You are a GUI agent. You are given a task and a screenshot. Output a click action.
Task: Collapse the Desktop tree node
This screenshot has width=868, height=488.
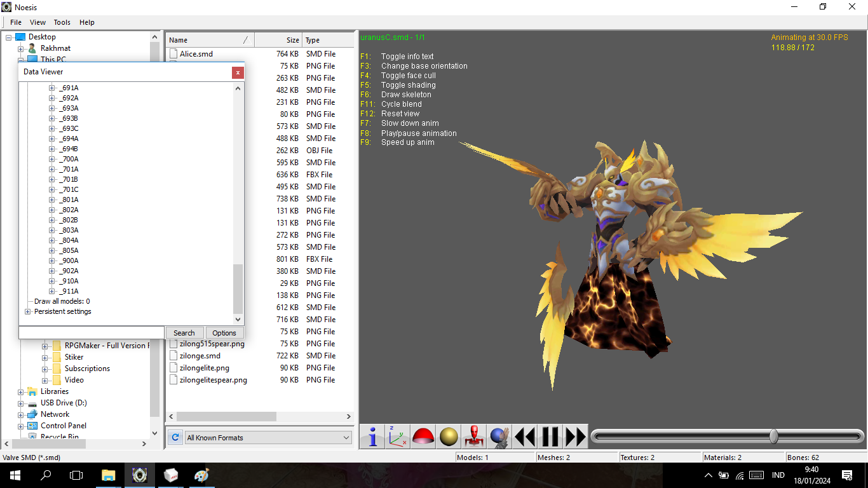pyautogui.click(x=10, y=37)
